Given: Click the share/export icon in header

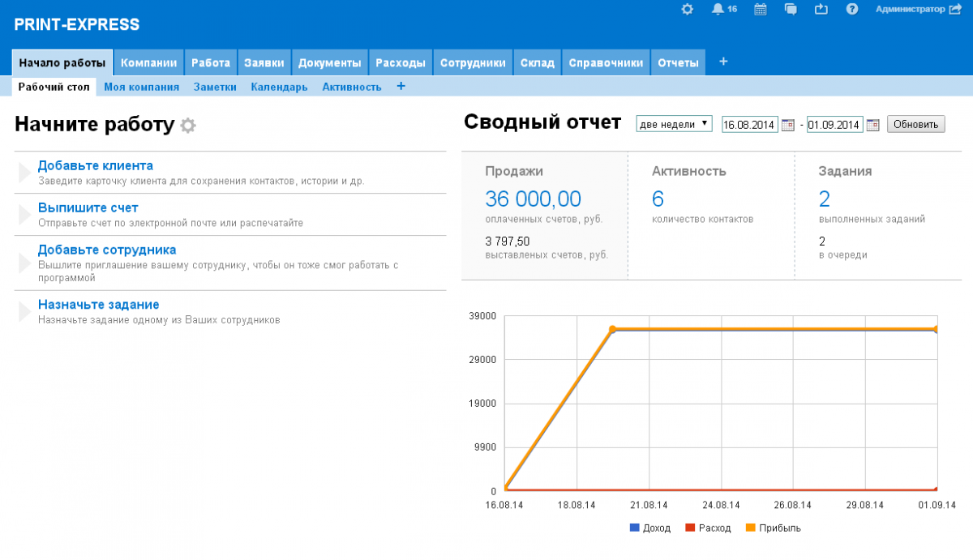Looking at the screenshot, I should [x=821, y=9].
